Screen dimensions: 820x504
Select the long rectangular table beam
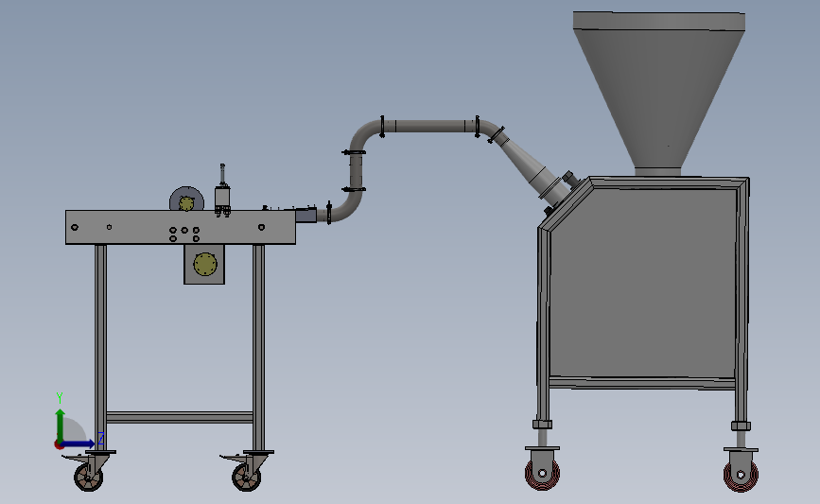181,228
